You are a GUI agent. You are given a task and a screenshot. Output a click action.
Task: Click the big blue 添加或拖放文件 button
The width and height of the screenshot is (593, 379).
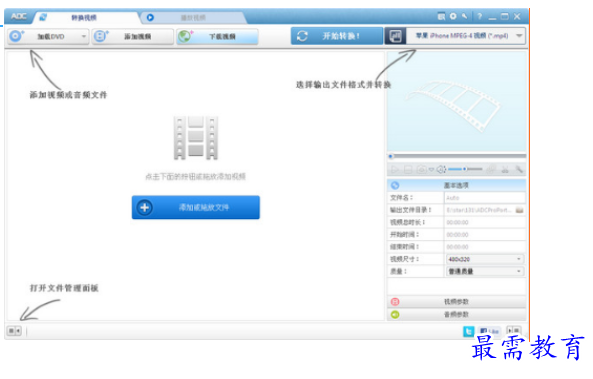tap(196, 207)
